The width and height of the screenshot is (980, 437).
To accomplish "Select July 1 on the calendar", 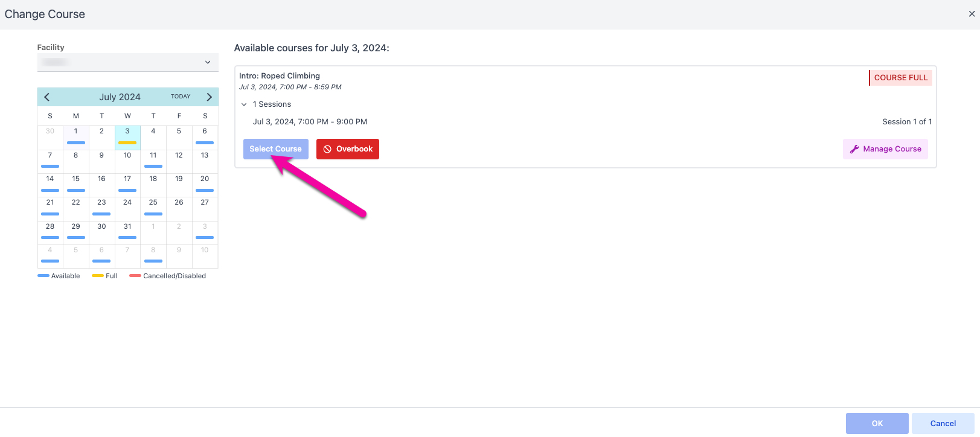I will (x=76, y=138).
